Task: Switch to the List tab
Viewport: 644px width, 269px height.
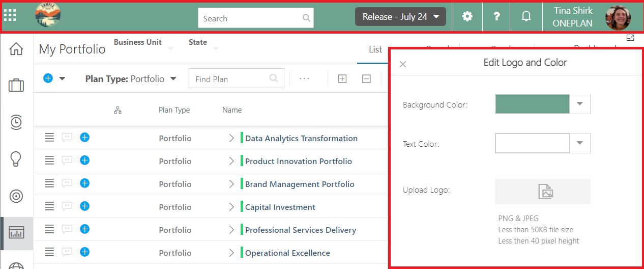Action: [375, 49]
